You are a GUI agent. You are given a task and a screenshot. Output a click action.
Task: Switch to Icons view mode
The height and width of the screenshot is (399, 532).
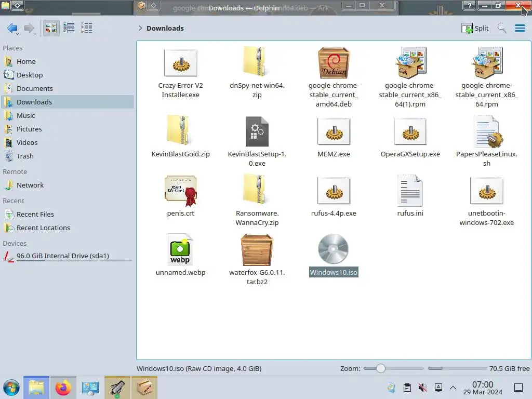point(51,28)
